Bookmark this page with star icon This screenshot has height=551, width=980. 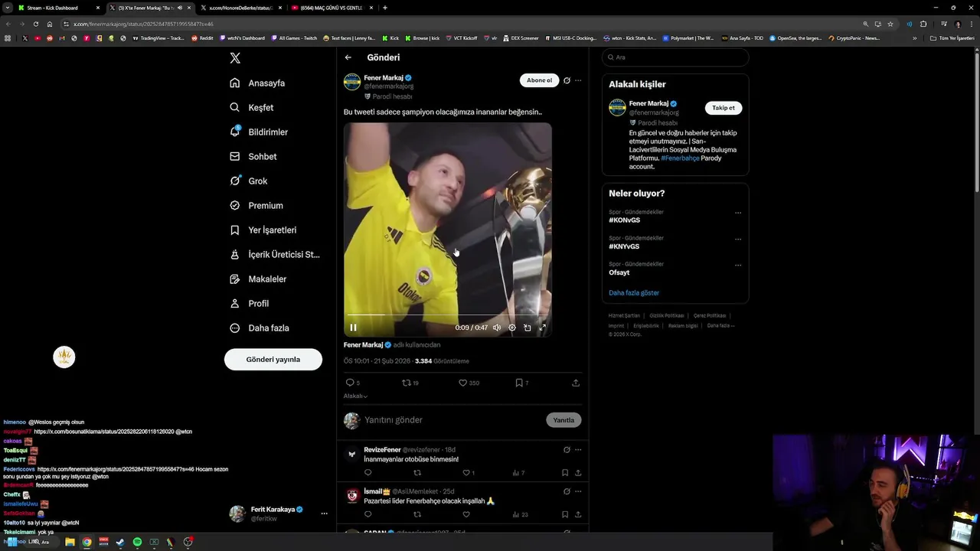pos(890,24)
